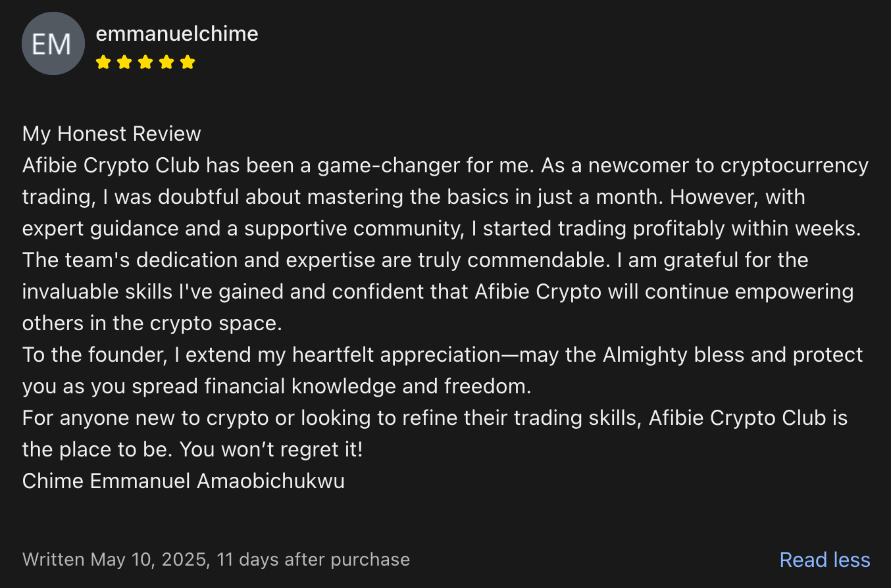Click the 'My Honest Review' heading

pos(112,134)
